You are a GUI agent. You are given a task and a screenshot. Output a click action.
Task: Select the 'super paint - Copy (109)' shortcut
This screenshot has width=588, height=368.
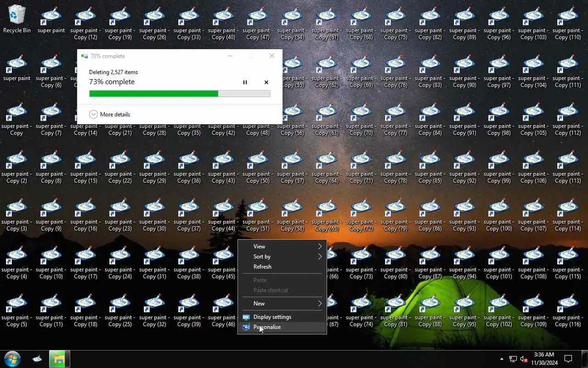tap(534, 310)
